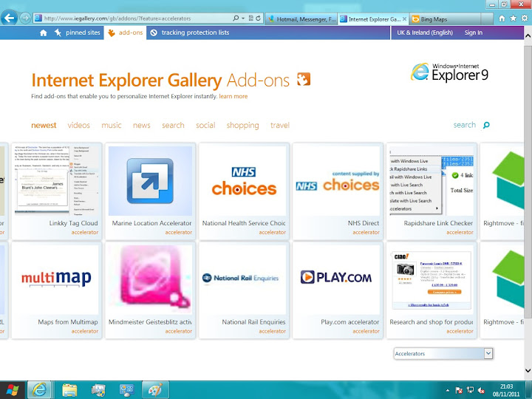This screenshot has height=399, width=532.
Task: Click the Play.com accelerator title text
Action: tap(349, 322)
